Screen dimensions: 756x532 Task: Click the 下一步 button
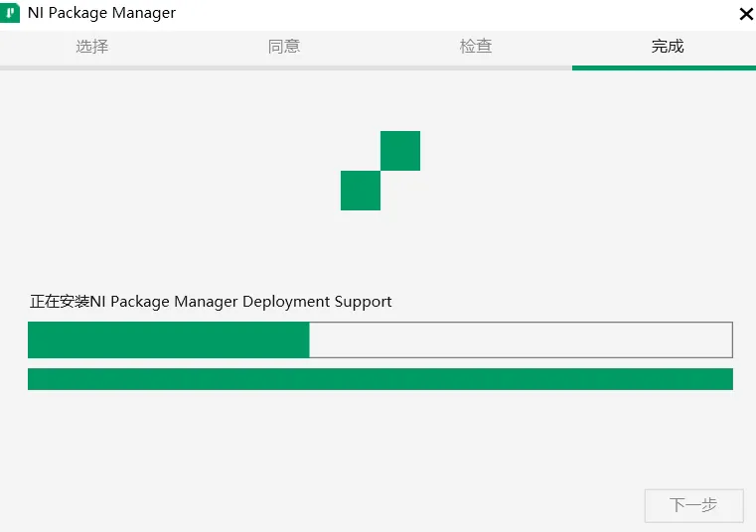[x=693, y=505]
